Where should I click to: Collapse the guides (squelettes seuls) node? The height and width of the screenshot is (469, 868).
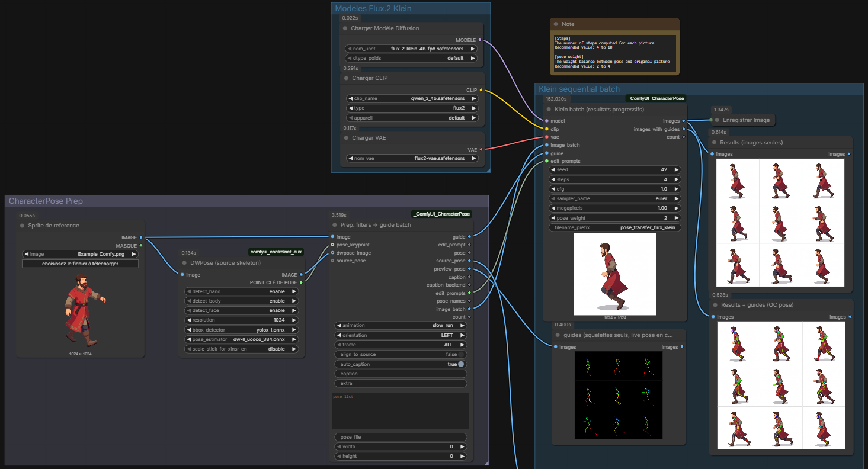pyautogui.click(x=558, y=335)
